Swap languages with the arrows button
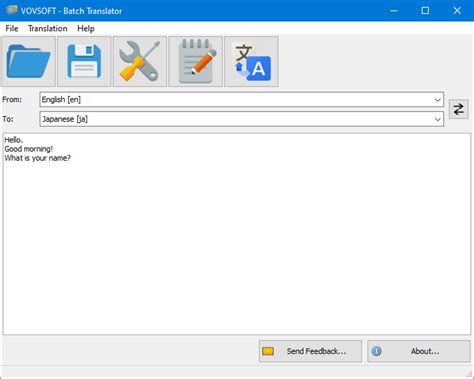This screenshot has width=474, height=379. point(459,109)
